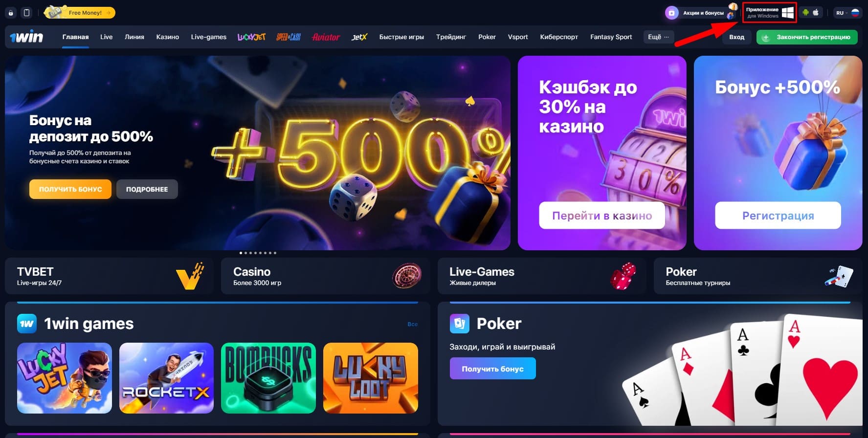Open the Aviator game logo in navigation
Image resolution: width=868 pixels, height=438 pixels.
click(326, 37)
